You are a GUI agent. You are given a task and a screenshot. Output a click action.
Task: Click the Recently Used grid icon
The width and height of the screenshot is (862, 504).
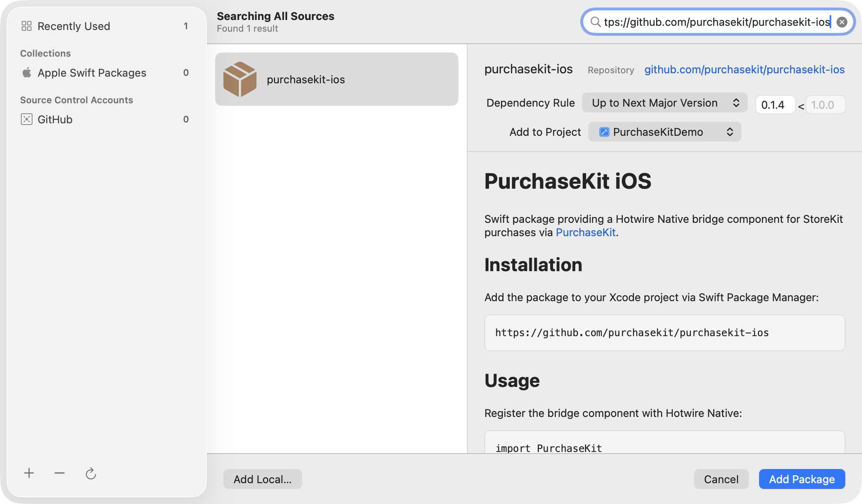click(x=27, y=26)
